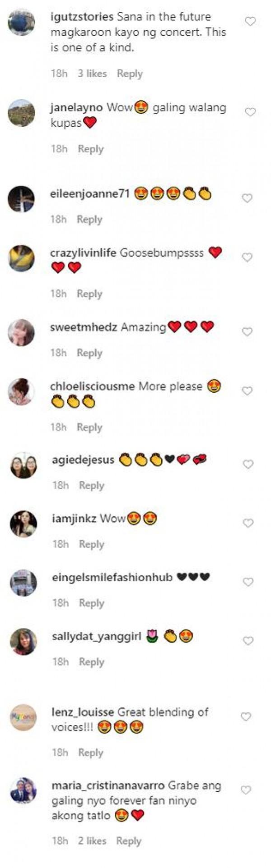
Task: Like janelayno's comment with heart icon
Action: [x=250, y=112]
